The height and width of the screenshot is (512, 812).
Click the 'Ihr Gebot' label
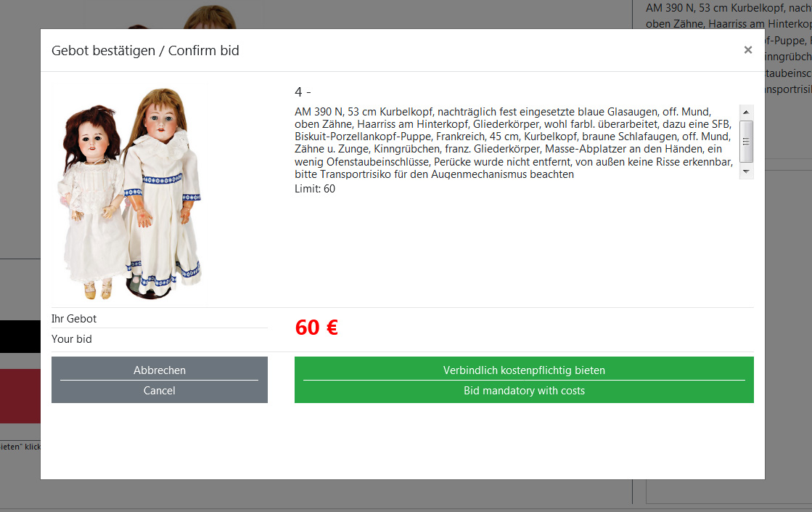tap(74, 319)
